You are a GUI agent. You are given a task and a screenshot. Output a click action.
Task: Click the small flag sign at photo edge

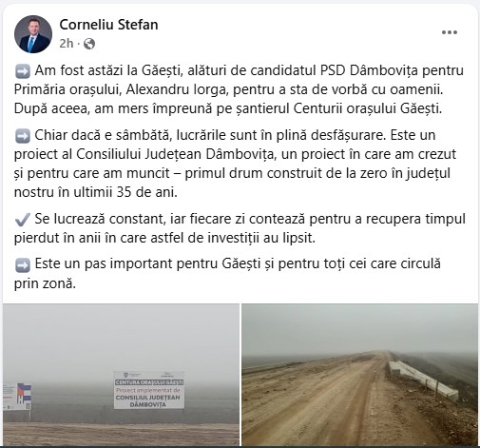coord(17,397)
